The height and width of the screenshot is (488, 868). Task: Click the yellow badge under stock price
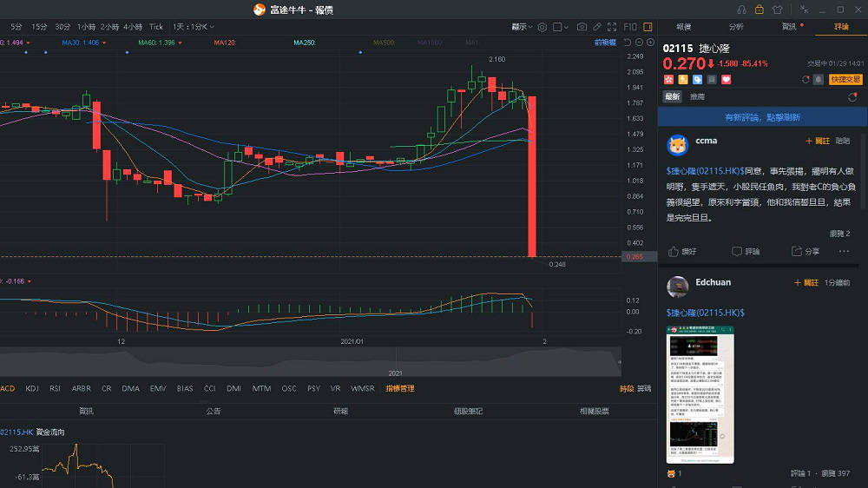[x=683, y=80]
